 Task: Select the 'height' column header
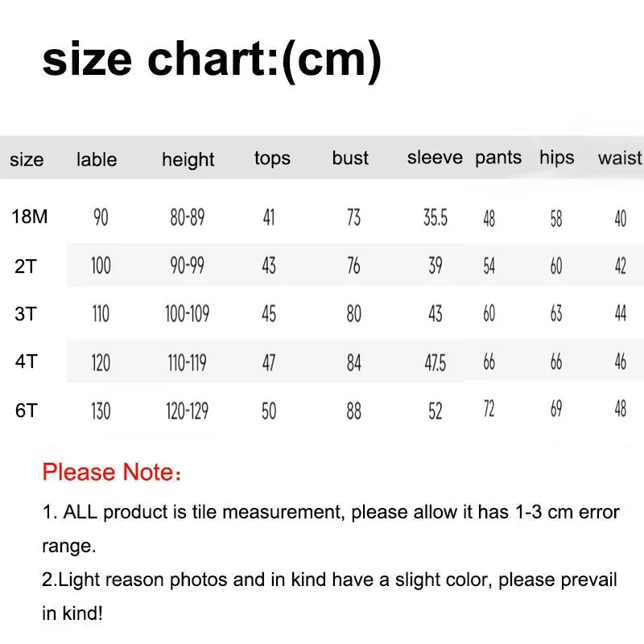point(188,160)
